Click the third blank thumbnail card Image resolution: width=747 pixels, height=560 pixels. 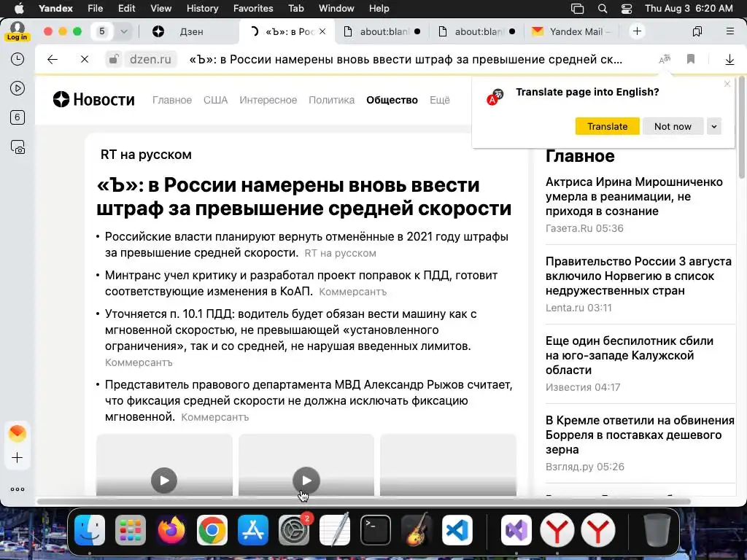click(x=448, y=464)
